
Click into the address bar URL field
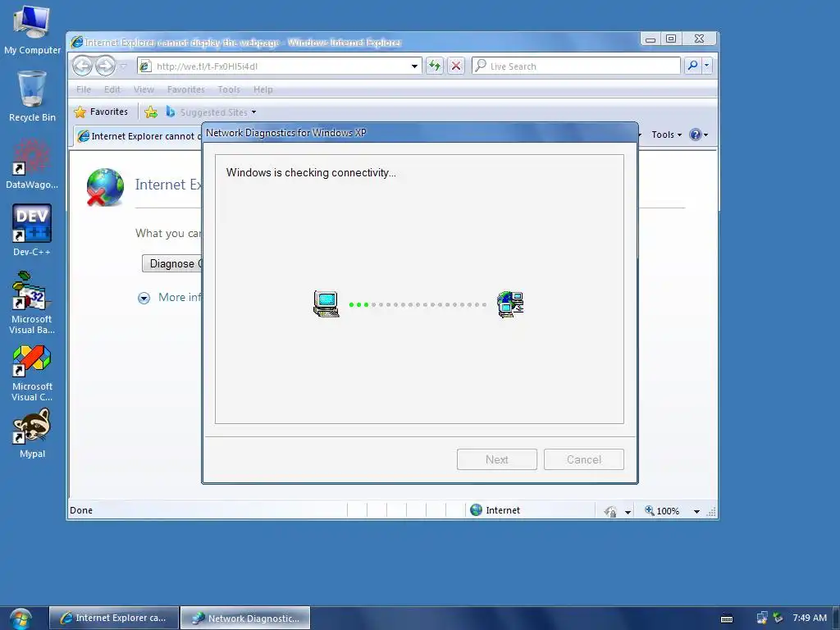(x=280, y=66)
